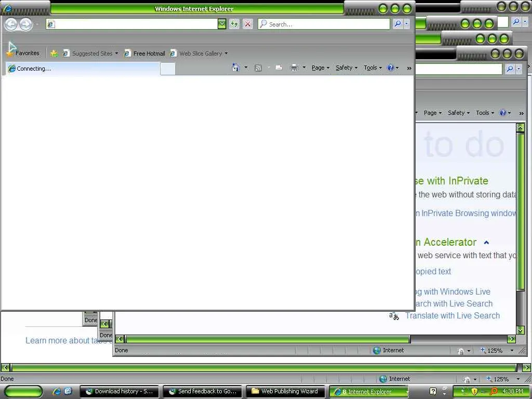Launch Internet Explorer from Quick Launch
Viewport: 532px width, 399px height.
tap(57, 391)
